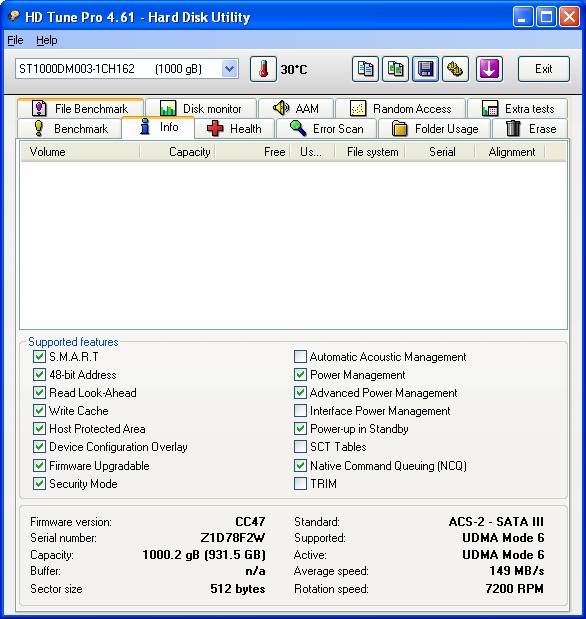
Task: Toggle the Automatic Acoustic Management checkbox
Action: (x=300, y=356)
